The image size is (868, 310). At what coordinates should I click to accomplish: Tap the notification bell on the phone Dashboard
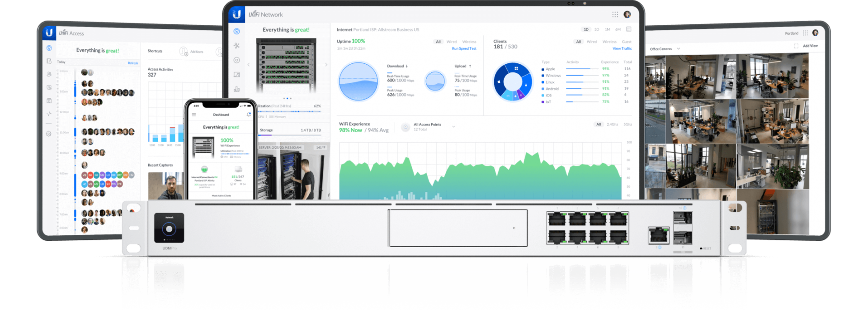click(249, 114)
